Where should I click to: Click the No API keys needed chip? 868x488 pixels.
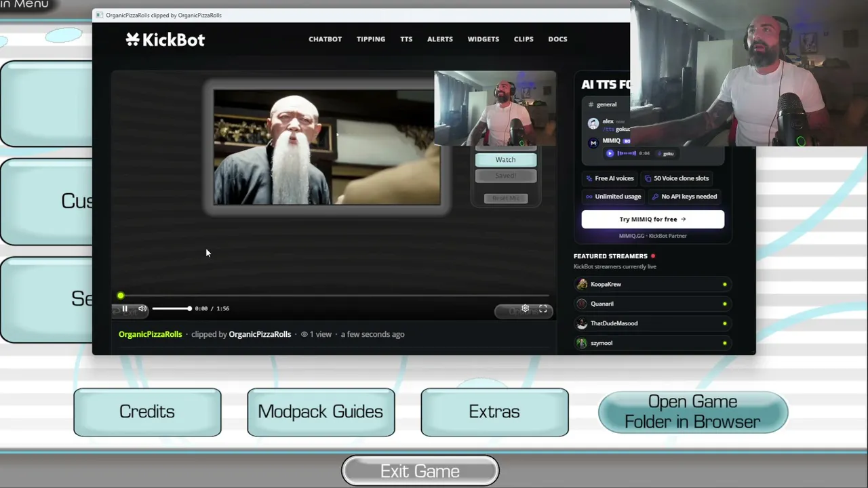tap(684, 197)
